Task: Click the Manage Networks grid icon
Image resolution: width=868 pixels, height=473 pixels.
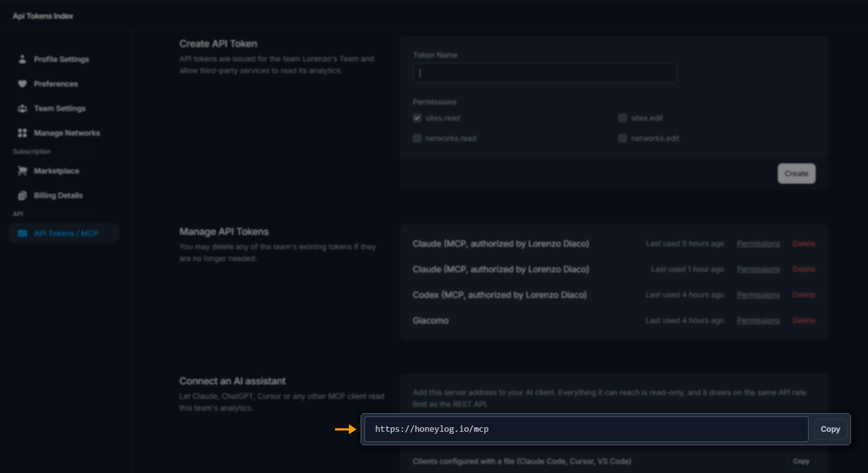Action: pyautogui.click(x=22, y=133)
